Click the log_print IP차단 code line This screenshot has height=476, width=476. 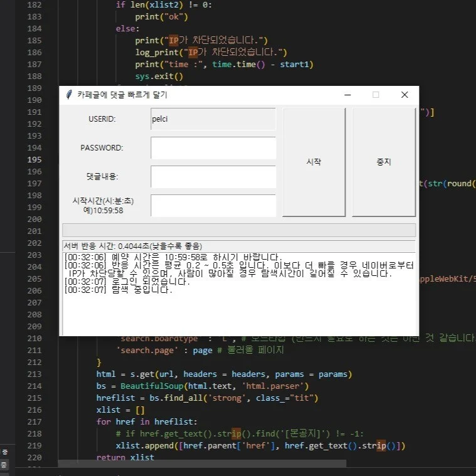point(211,52)
